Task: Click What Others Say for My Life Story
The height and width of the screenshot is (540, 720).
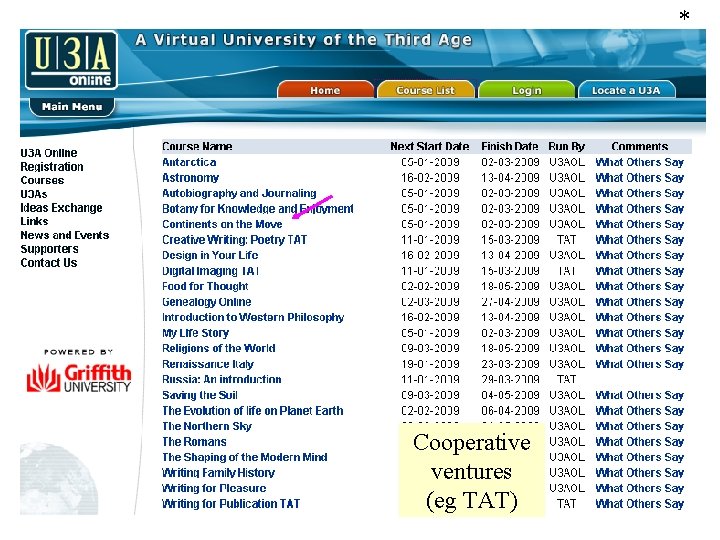Action: pos(640,333)
